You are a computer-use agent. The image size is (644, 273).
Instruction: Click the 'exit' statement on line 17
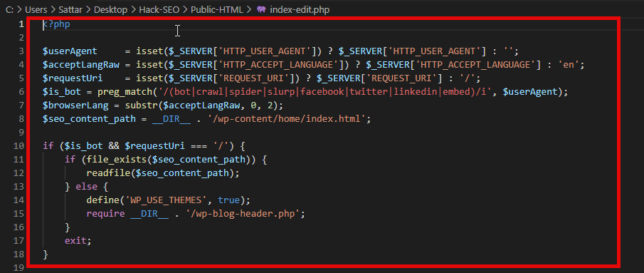pyautogui.click(x=75, y=241)
